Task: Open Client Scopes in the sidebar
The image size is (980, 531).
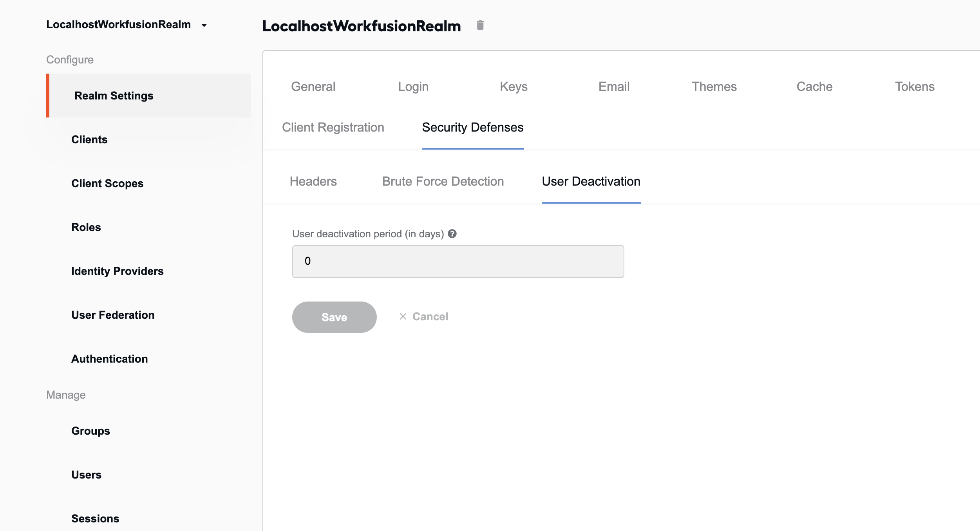Action: click(107, 183)
